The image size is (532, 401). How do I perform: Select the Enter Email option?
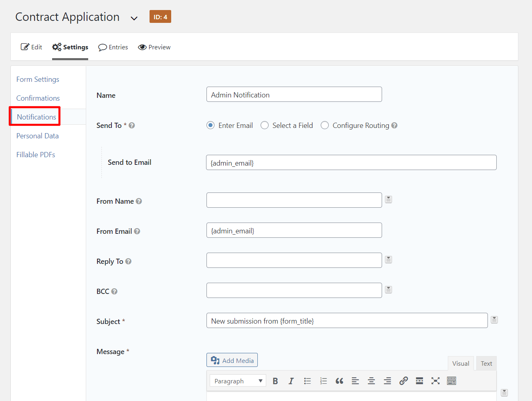[x=210, y=125]
